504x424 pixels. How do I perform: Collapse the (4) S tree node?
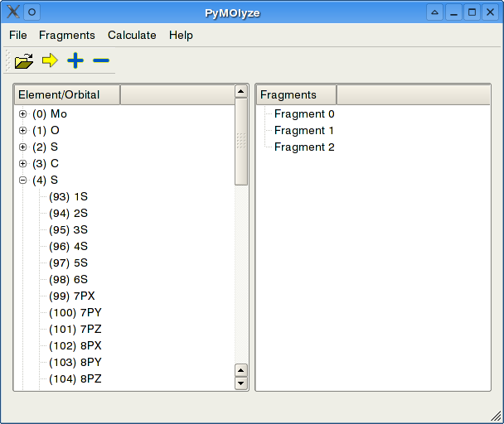(22, 181)
